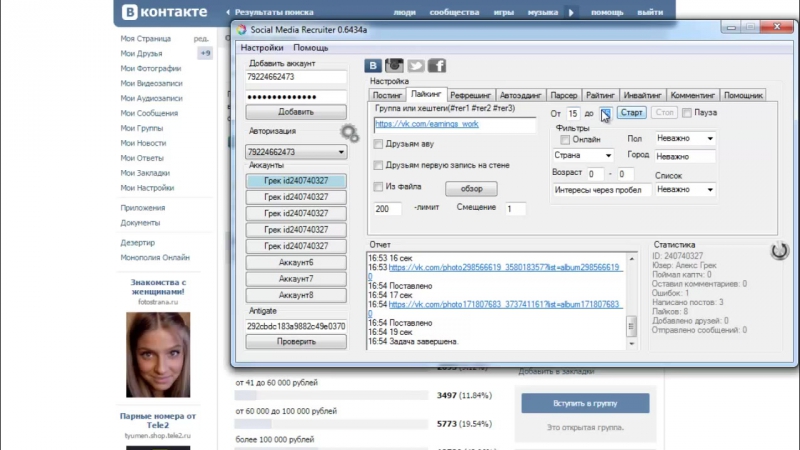Open the Пол dropdown

(685, 138)
